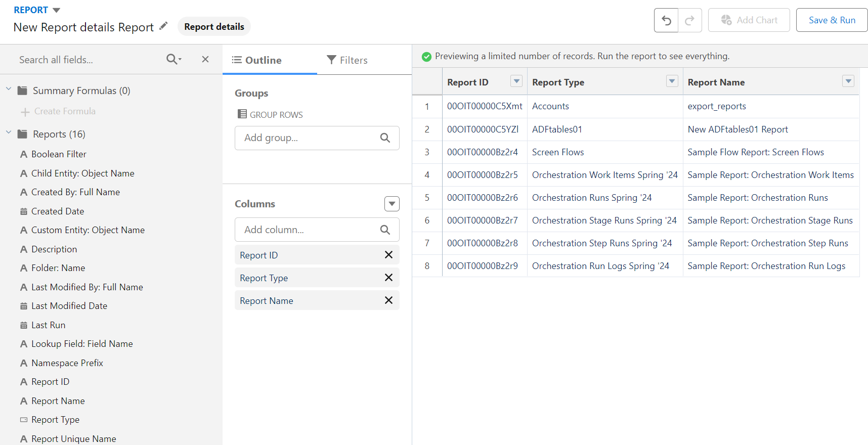Click Sample Report: Orchestration Run Logs cell
The width and height of the screenshot is (868, 445).
(771, 266)
